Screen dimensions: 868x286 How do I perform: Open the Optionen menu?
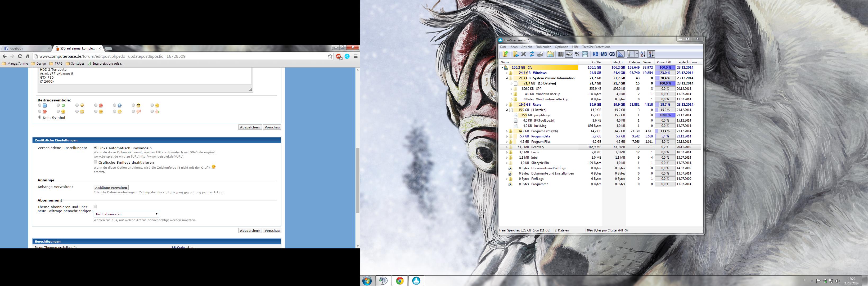[x=561, y=47]
